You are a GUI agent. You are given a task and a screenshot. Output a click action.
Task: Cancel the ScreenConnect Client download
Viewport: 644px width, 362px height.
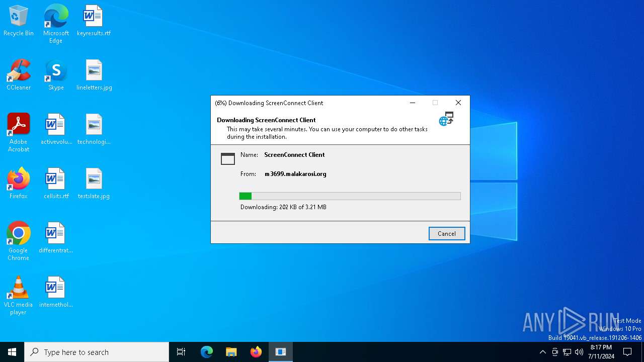click(x=447, y=234)
